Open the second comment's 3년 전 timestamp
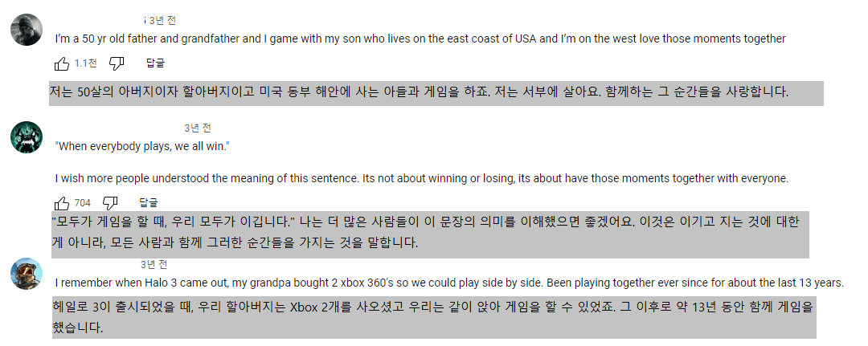 tap(198, 128)
